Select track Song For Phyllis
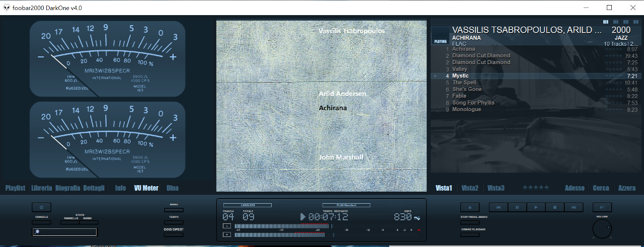This screenshot has width=644, height=247. pyautogui.click(x=535, y=103)
